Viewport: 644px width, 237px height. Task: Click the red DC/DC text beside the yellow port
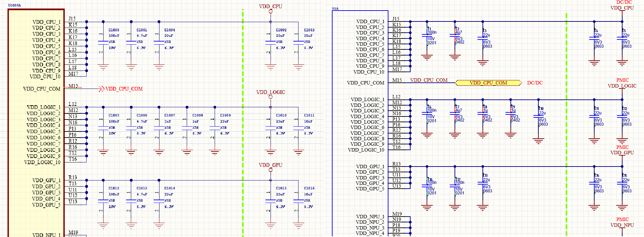click(535, 83)
